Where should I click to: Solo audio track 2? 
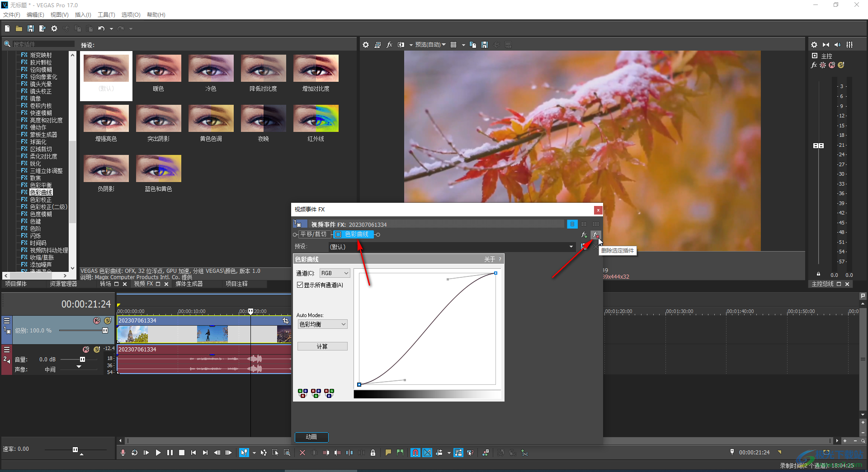[97, 350]
